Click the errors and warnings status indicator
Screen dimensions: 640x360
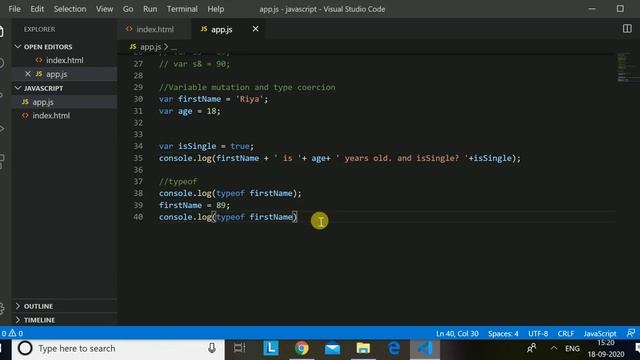coord(12,333)
